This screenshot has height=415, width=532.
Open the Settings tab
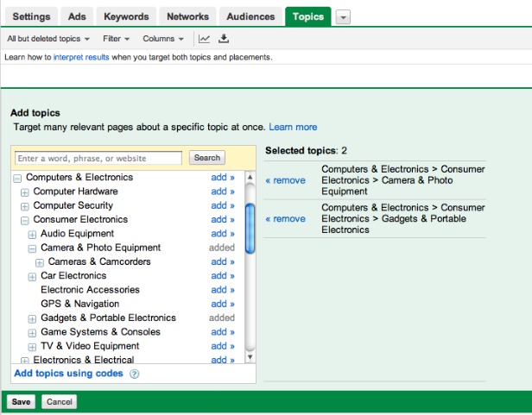click(x=31, y=16)
